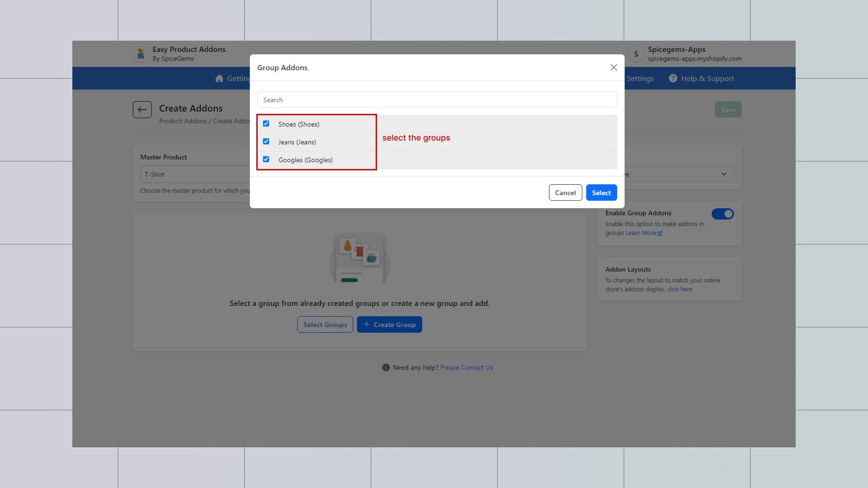Click the Help & Support question mark icon
The image size is (868, 488).
click(x=673, y=79)
